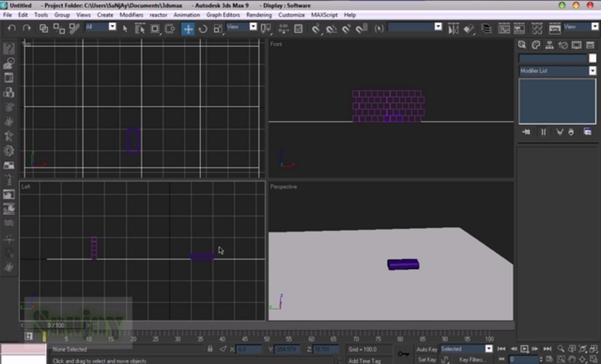This screenshot has height=364, width=601.
Task: Toggle the selection lock padlock
Action: [x=210, y=349]
